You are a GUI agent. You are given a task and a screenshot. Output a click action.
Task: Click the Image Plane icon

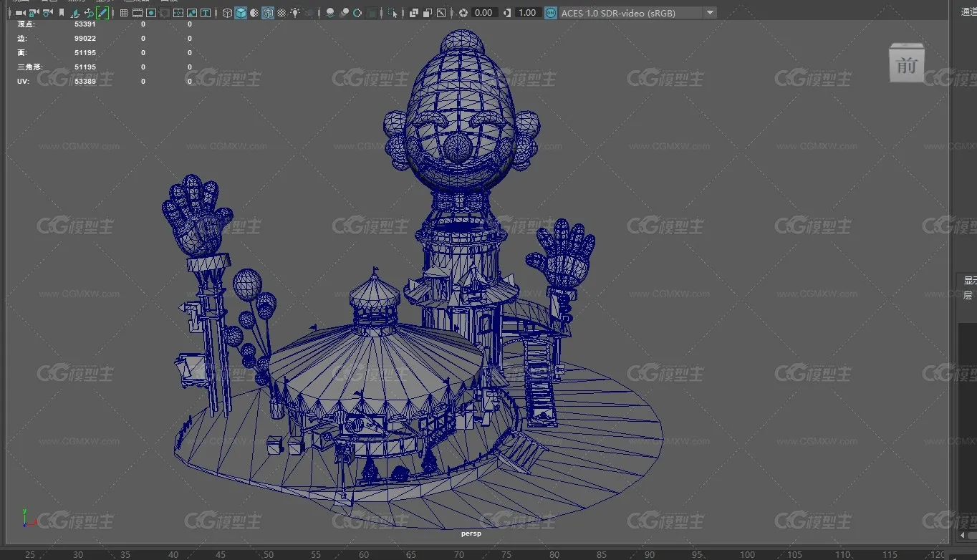[75, 13]
